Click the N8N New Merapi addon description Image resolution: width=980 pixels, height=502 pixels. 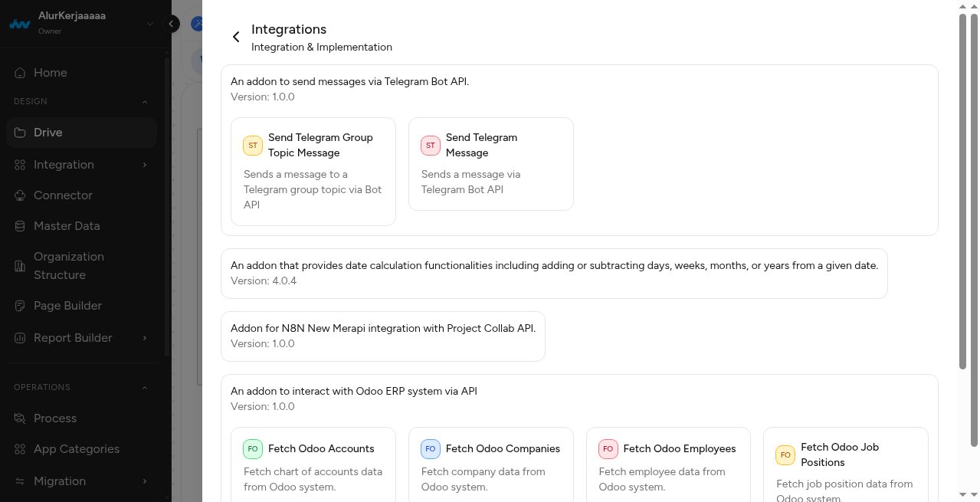tap(383, 328)
